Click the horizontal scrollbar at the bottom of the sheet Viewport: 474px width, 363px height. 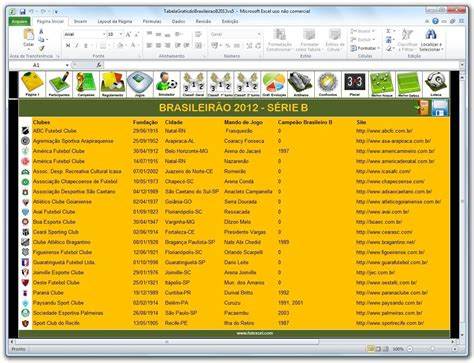pos(233,342)
